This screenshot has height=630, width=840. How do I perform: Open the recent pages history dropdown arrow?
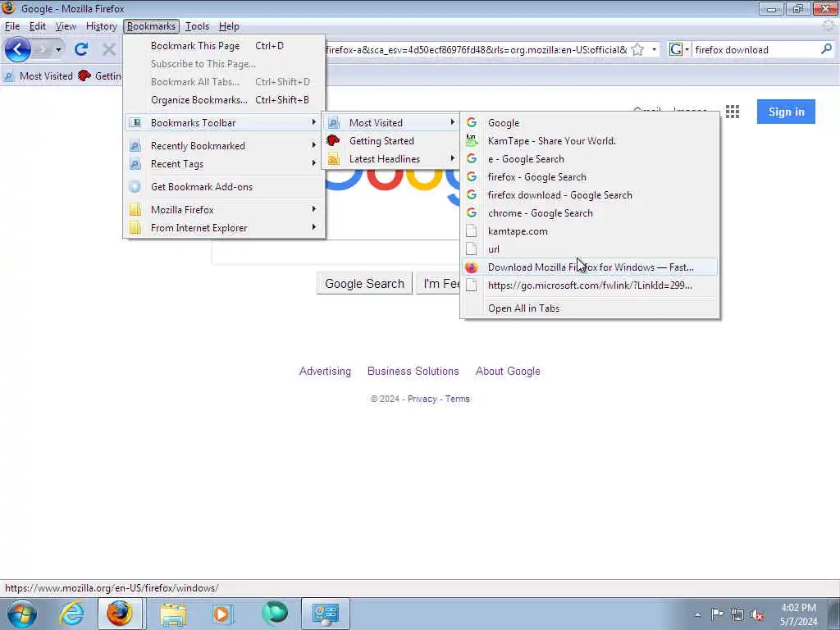58,50
